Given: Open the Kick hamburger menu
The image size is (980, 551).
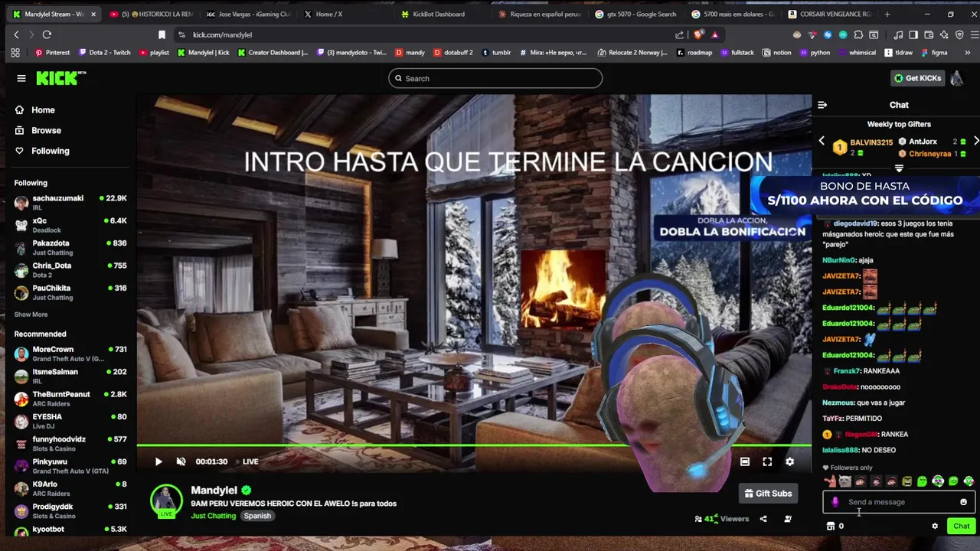Looking at the screenshot, I should [x=21, y=78].
